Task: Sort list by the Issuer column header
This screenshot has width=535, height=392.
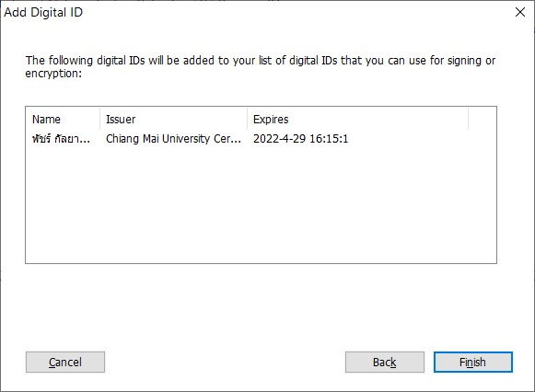Action: pos(174,120)
